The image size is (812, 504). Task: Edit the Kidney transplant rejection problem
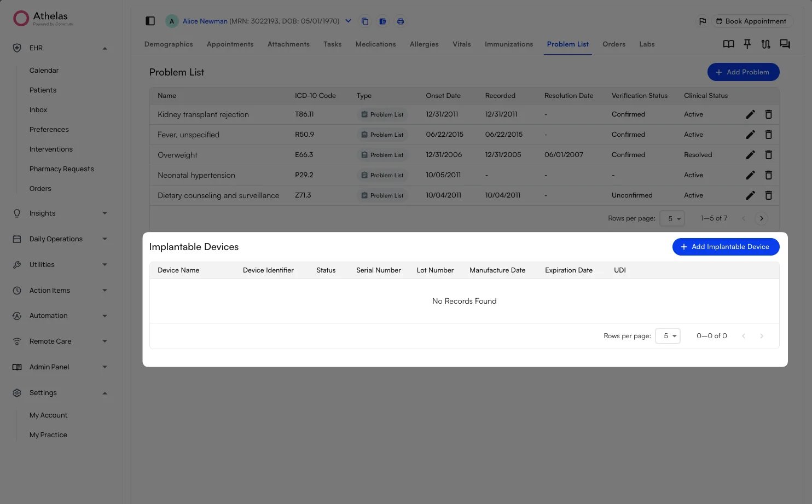click(x=750, y=114)
